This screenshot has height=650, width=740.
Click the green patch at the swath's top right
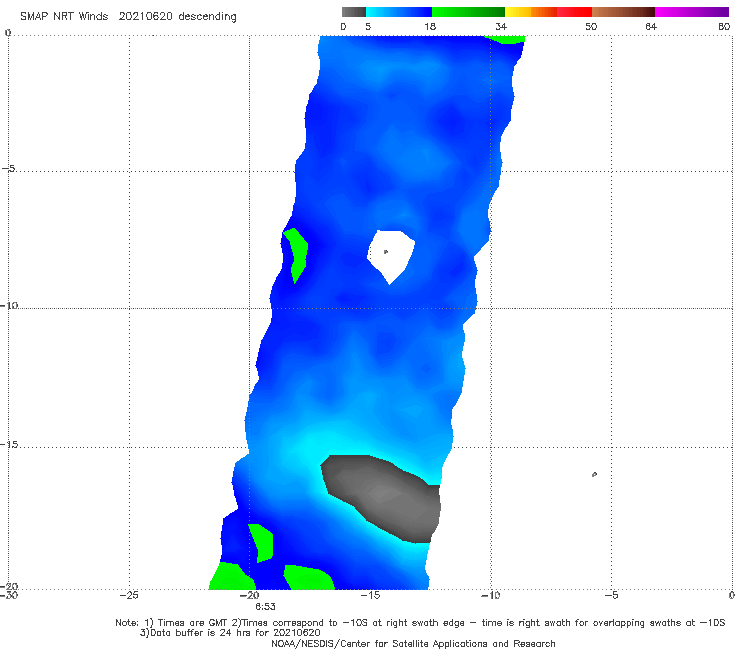point(505,39)
